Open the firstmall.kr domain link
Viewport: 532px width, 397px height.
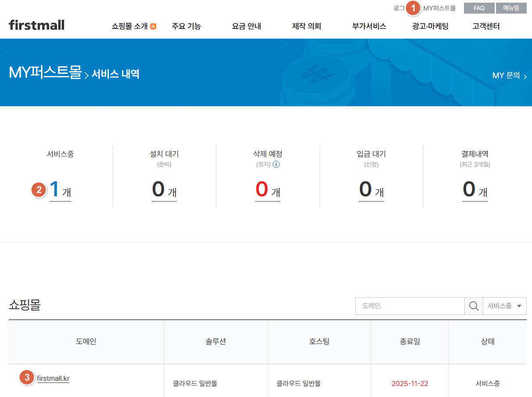[x=53, y=378]
